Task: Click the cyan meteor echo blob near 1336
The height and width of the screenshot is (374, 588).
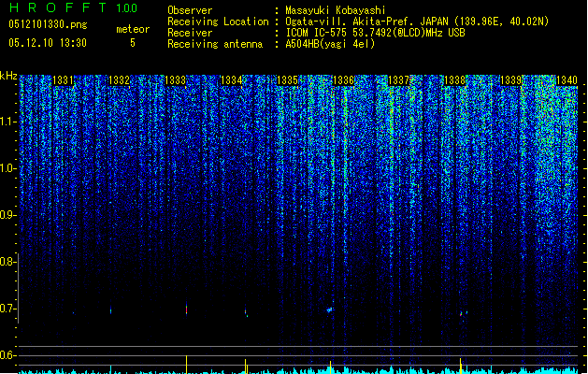Action: click(x=330, y=309)
